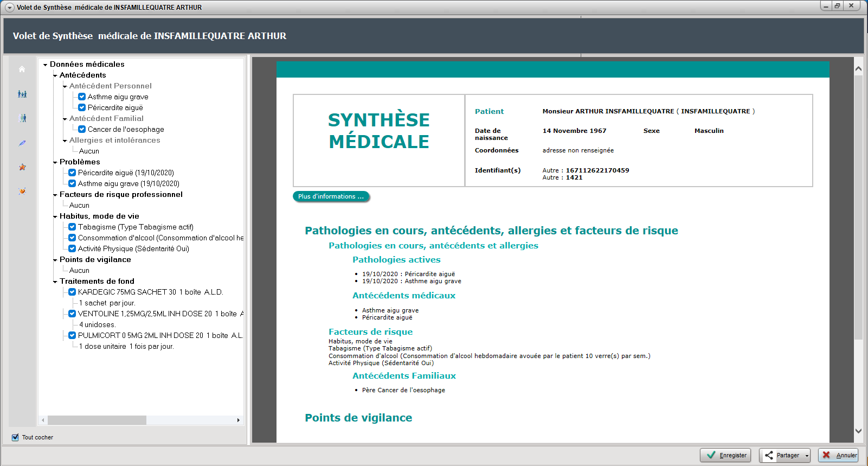868x466 pixels.
Task: Click the document vertical scrollbar thumb
Action: pyautogui.click(x=858, y=208)
